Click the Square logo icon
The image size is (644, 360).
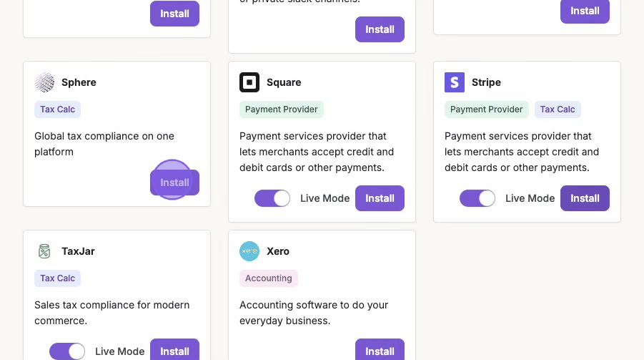click(249, 82)
